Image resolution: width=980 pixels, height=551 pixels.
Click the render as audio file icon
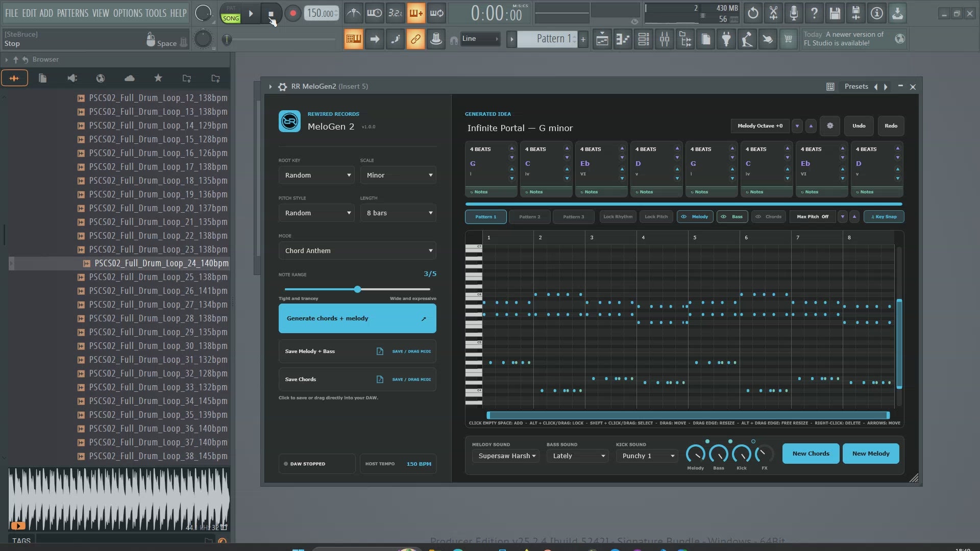pos(856,13)
